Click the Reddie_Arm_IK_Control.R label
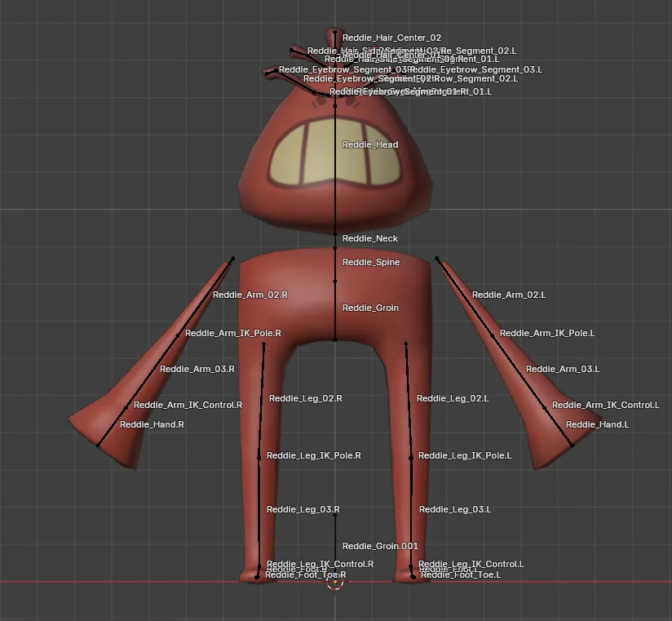 coord(188,405)
